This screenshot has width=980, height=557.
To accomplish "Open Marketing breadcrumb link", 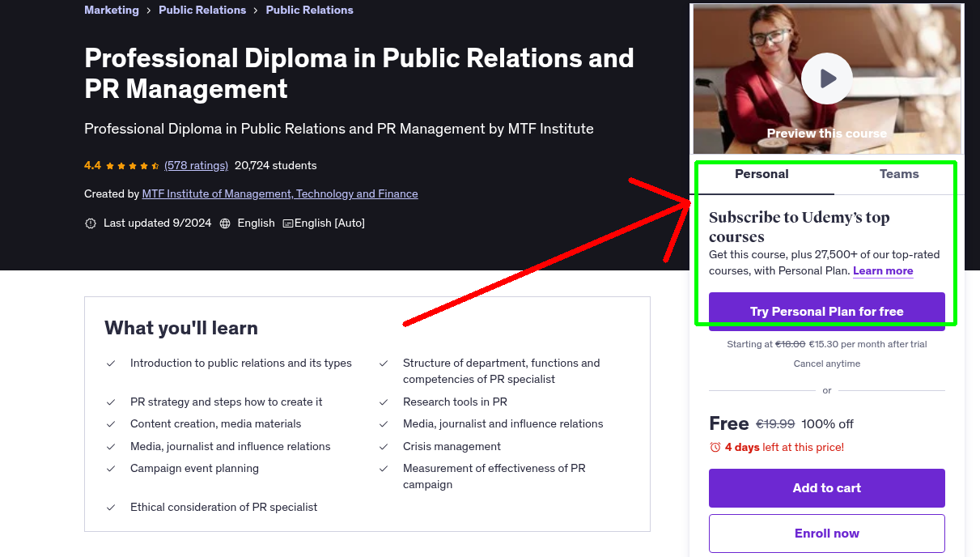I will (x=112, y=10).
